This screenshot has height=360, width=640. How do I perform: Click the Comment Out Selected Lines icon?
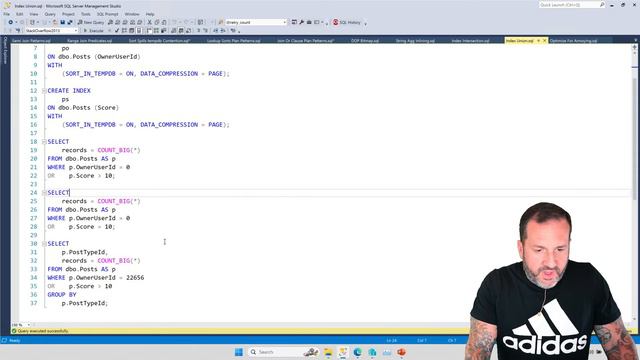tap(199, 31)
